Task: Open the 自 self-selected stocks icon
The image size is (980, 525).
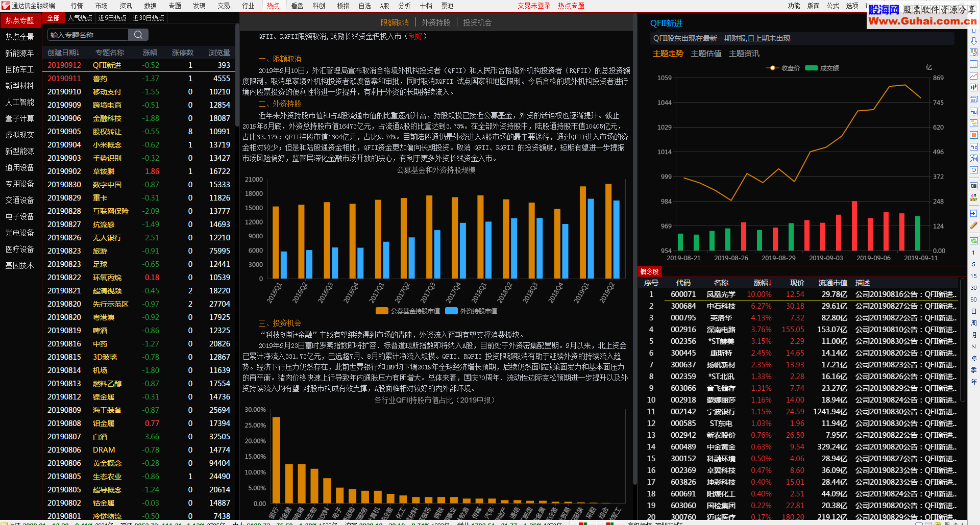Action: click(973, 135)
